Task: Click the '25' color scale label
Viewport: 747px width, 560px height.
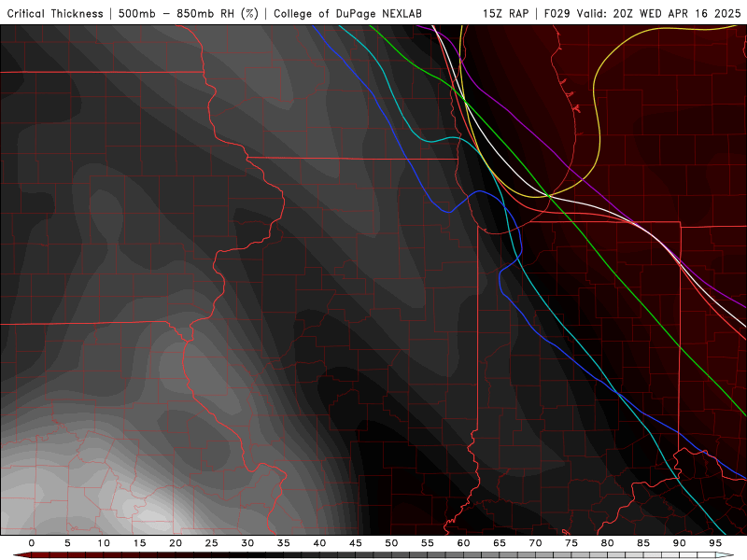Action: click(x=212, y=543)
